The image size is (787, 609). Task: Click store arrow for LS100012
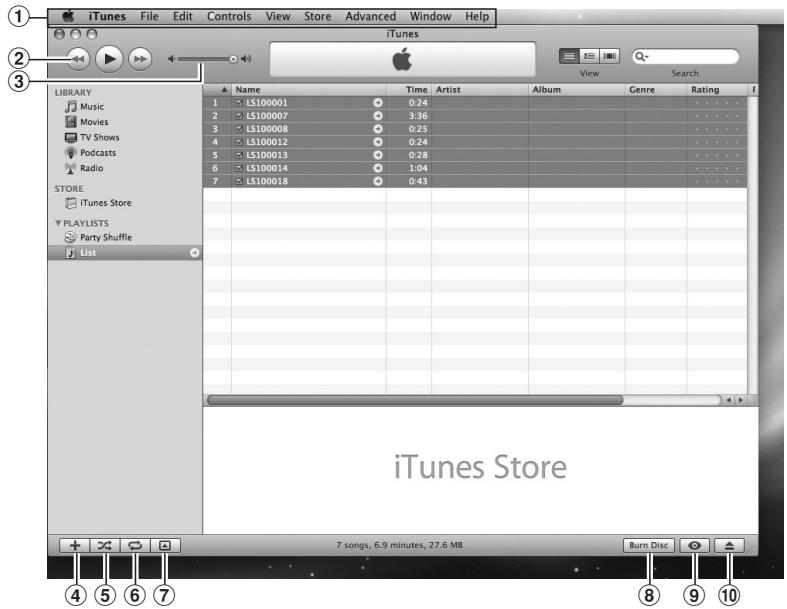click(x=377, y=142)
